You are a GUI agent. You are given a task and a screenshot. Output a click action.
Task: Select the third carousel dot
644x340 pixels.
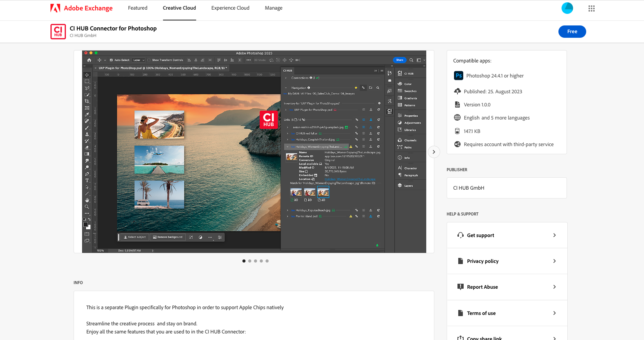(256, 261)
